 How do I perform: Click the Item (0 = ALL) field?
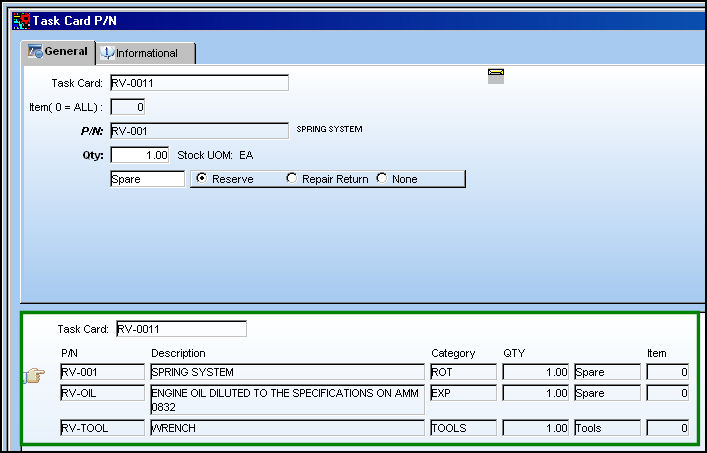tap(128, 107)
